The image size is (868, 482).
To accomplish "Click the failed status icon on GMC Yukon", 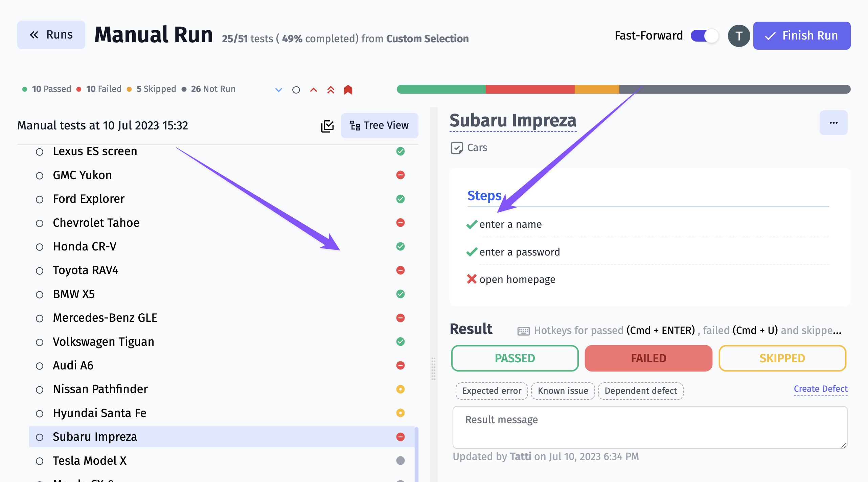I will 400,175.
